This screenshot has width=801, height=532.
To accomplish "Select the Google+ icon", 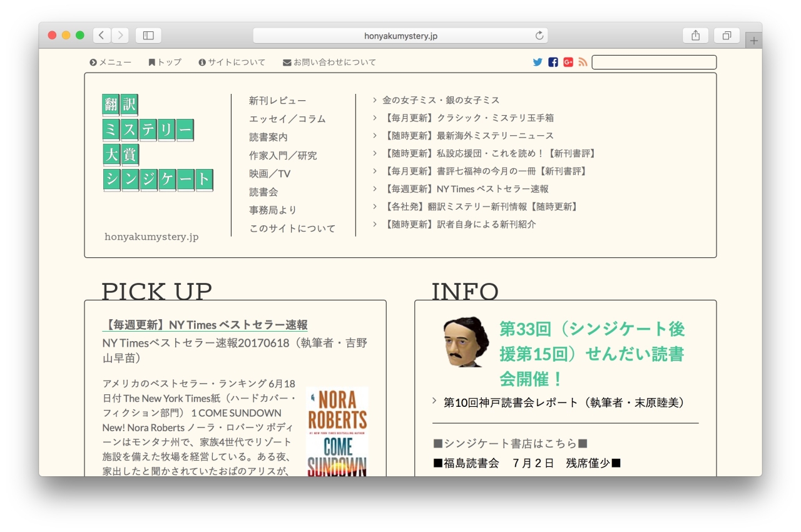I will [x=567, y=62].
